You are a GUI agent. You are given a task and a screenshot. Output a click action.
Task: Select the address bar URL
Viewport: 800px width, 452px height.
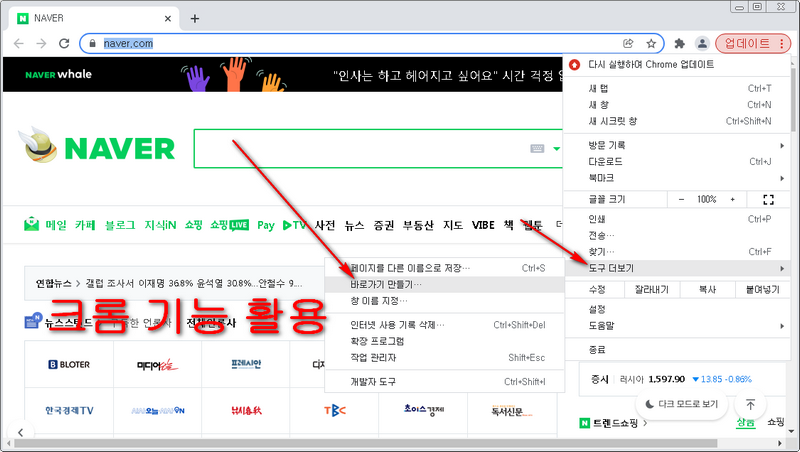(x=128, y=43)
